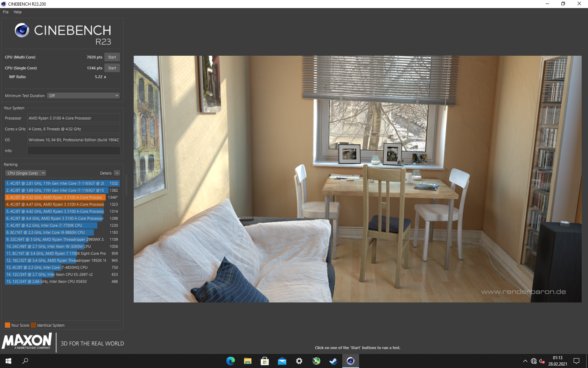Open the File menu
Screen dimensions: 588x368
[x=6, y=12]
